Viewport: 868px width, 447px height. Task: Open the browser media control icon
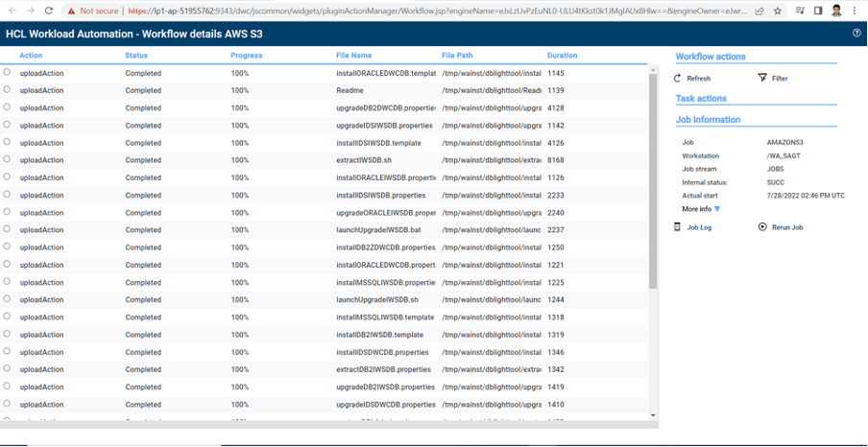coord(800,11)
